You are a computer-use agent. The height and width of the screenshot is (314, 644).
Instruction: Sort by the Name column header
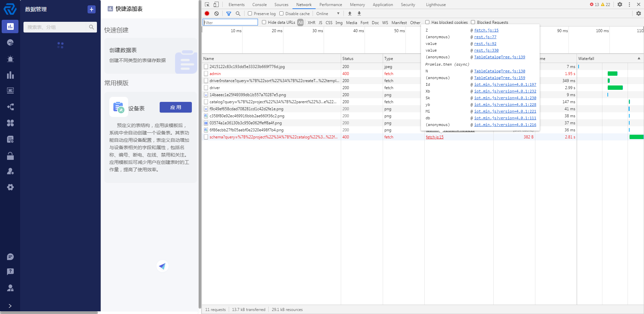point(271,58)
